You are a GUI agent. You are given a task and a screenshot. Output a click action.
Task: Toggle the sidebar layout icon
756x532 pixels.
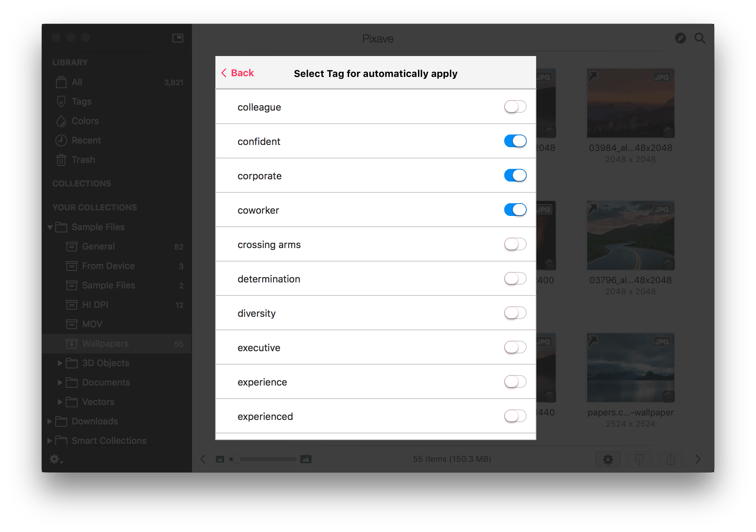(x=178, y=38)
